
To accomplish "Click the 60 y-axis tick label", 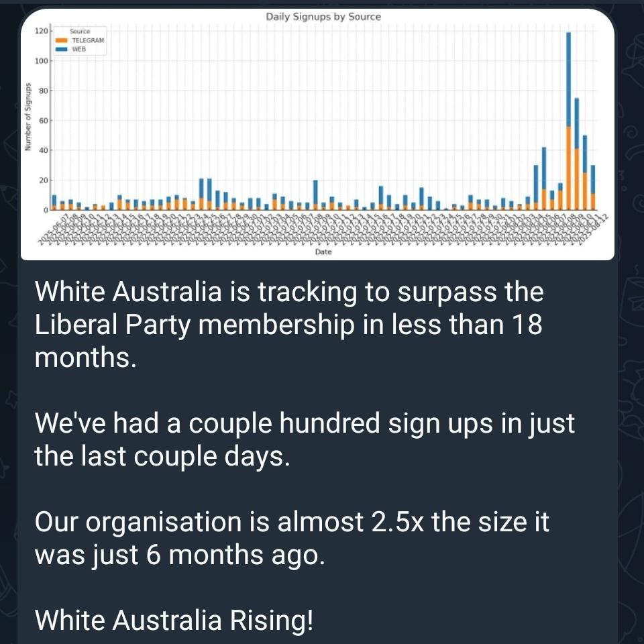I will [42, 121].
